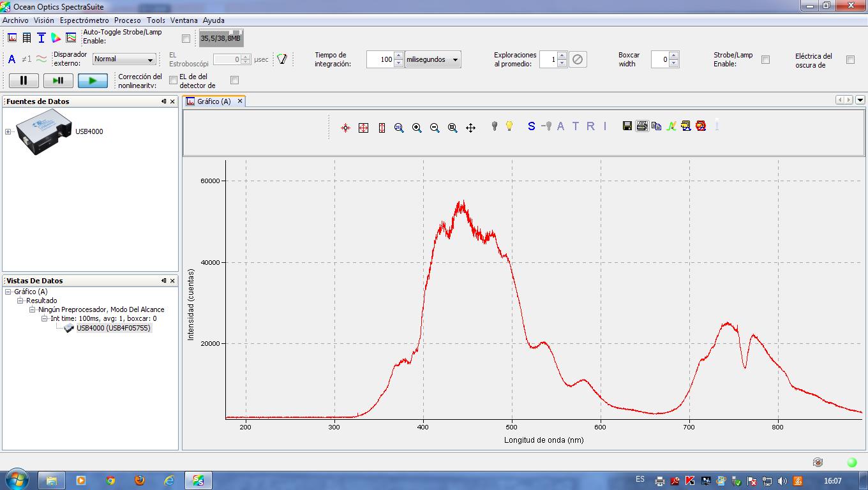Click the scale graph height icon
The image size is (868, 490).
[382, 128]
